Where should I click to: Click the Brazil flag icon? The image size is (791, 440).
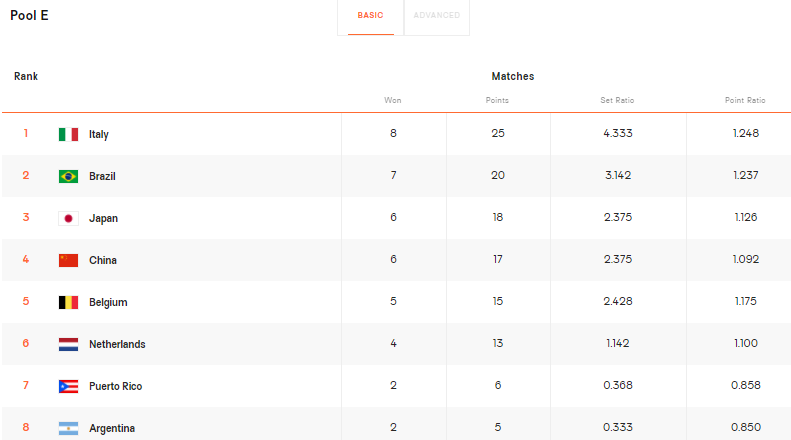(68, 176)
